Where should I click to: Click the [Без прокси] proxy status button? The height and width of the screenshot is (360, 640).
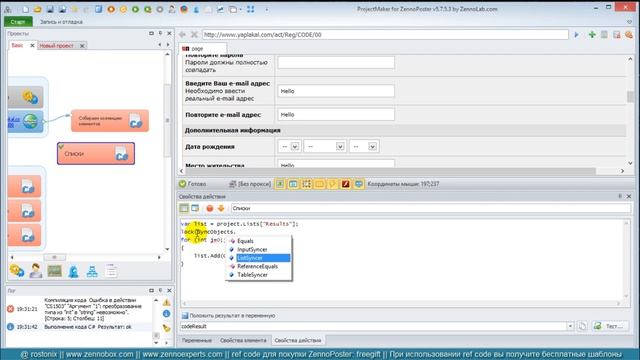click(250, 184)
